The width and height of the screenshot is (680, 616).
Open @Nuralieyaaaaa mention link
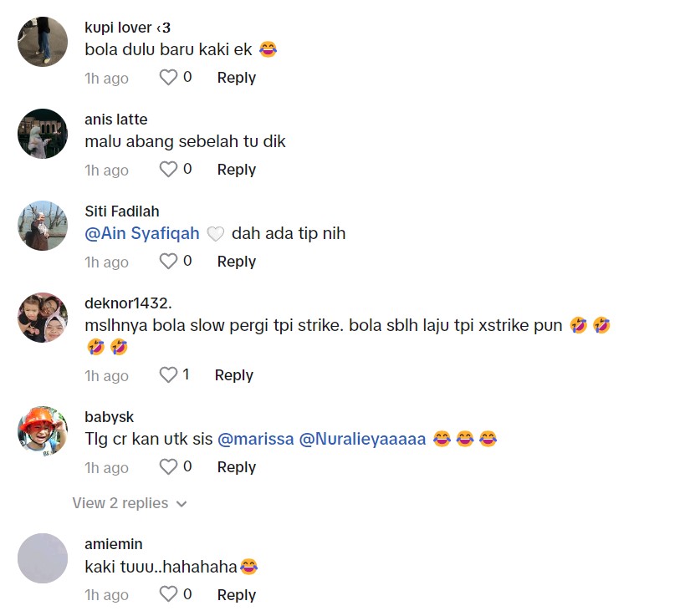click(x=364, y=439)
